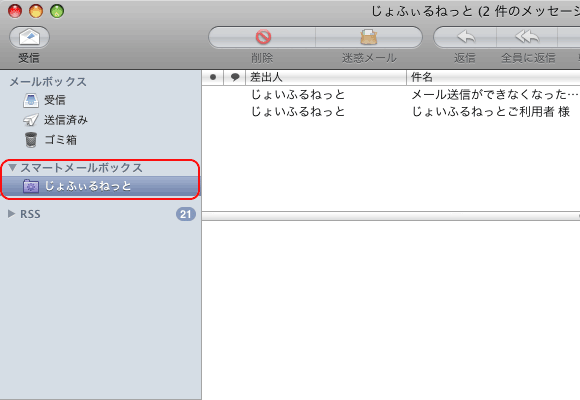Expand the RSS section triangle
Image resolution: width=580 pixels, height=400 pixels.
(x=11, y=214)
